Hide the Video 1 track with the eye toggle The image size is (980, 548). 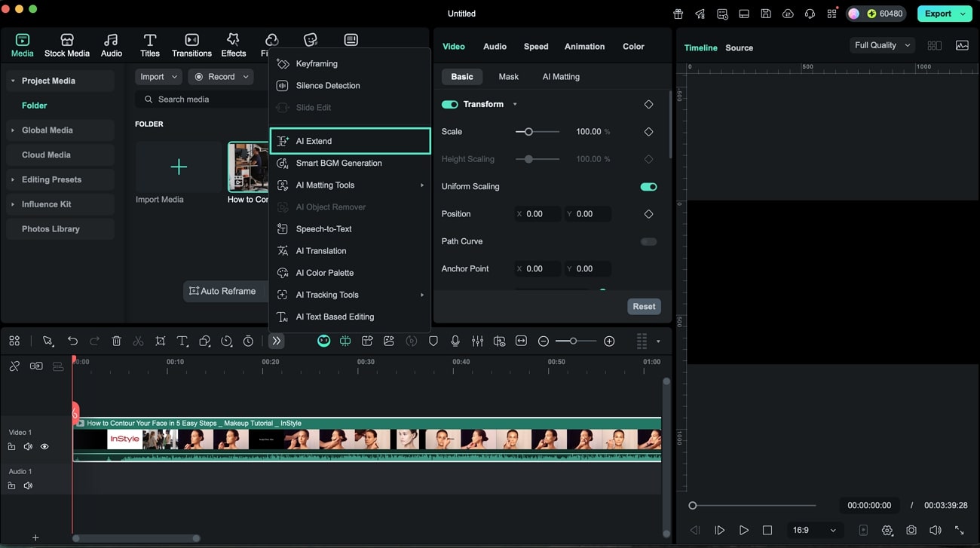click(x=44, y=446)
